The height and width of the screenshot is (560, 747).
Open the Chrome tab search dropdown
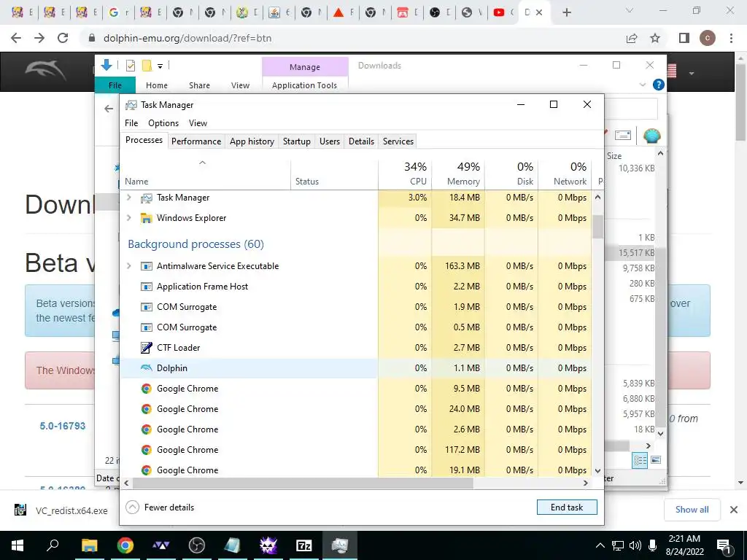pyautogui.click(x=630, y=11)
